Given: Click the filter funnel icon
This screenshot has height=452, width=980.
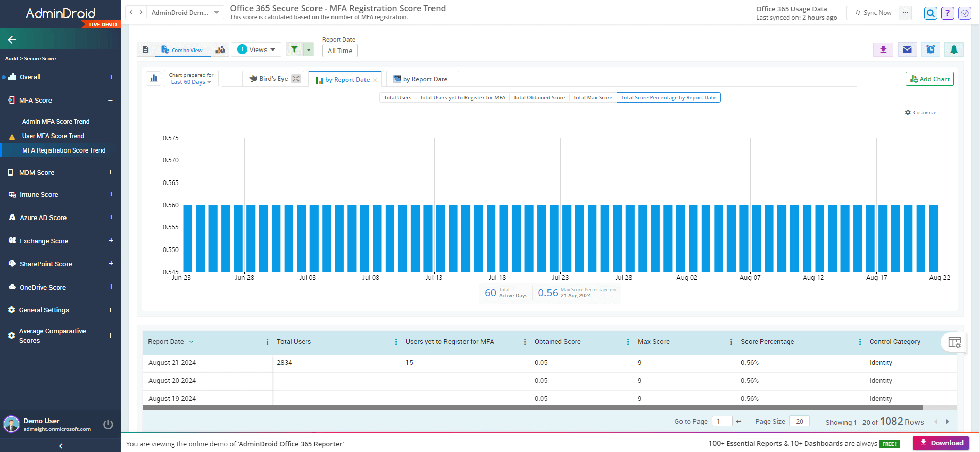Looking at the screenshot, I should [294, 49].
